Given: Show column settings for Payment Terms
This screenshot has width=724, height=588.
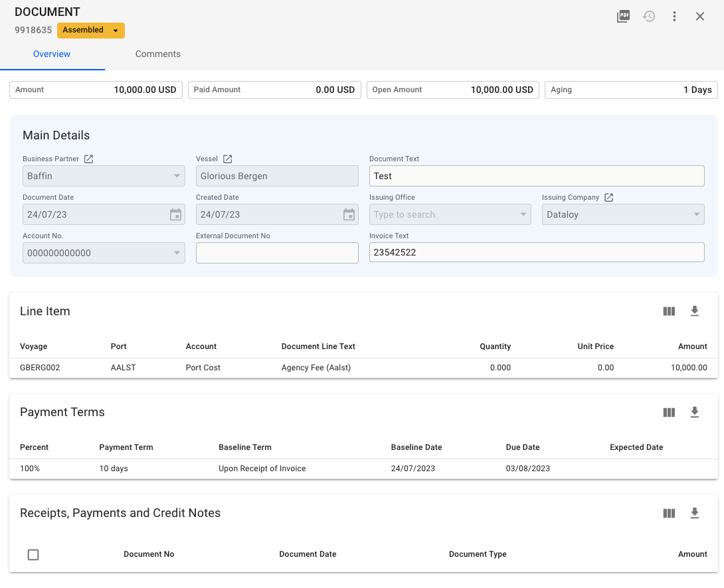Looking at the screenshot, I should [669, 412].
